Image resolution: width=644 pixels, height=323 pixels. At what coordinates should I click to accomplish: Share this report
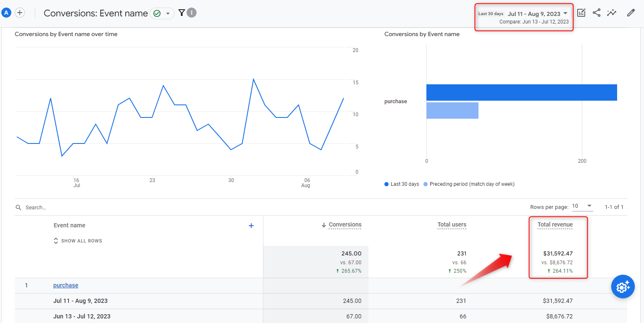click(597, 13)
